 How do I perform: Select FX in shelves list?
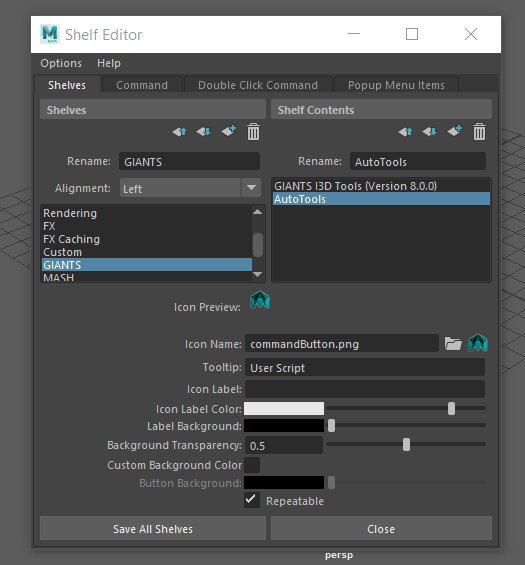pyautogui.click(x=147, y=226)
